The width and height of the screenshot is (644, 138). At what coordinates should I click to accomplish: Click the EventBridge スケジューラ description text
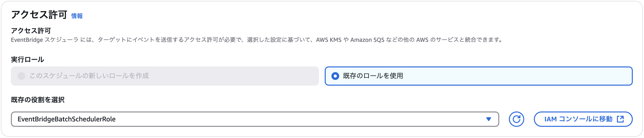[x=45, y=40]
